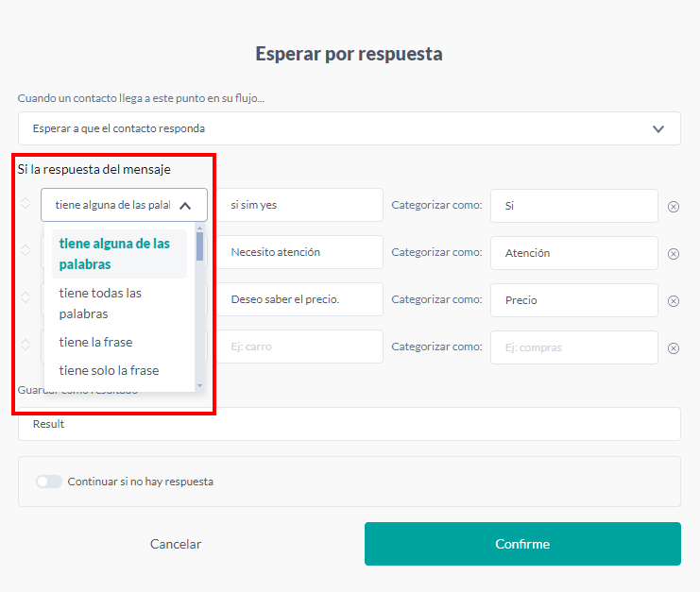This screenshot has height=592, width=700.
Task: Click drag handle of fourth rule row
Action: pos(26,345)
